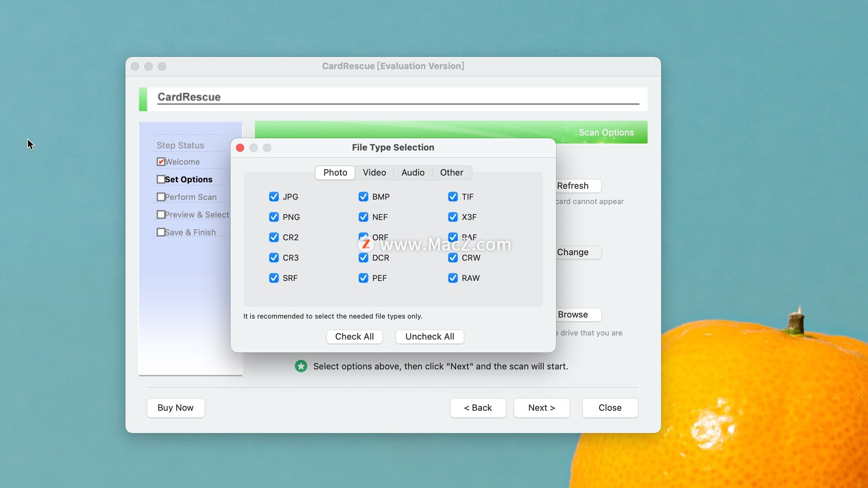Switch to the Video tab

click(x=374, y=173)
